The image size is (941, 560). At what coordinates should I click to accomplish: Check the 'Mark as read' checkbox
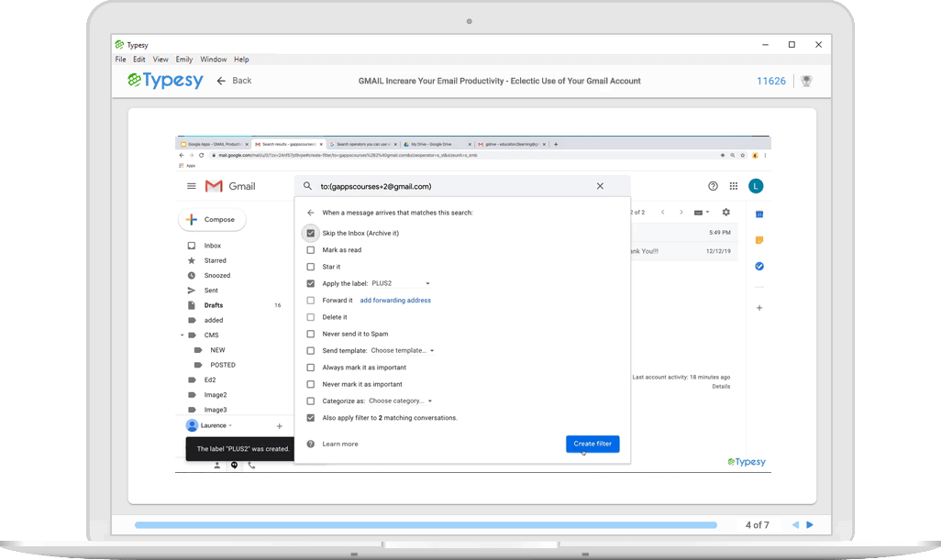coord(310,250)
